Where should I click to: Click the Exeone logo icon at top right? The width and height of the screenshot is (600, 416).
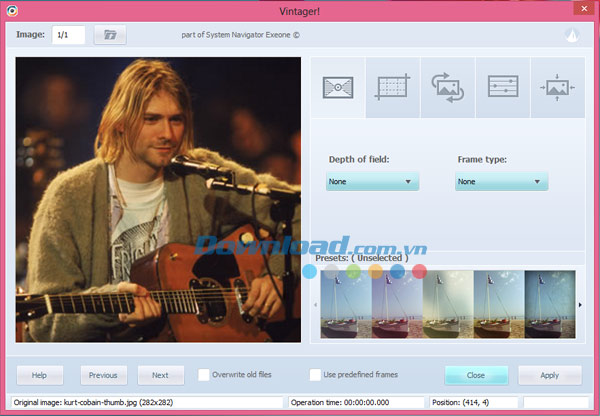click(572, 35)
